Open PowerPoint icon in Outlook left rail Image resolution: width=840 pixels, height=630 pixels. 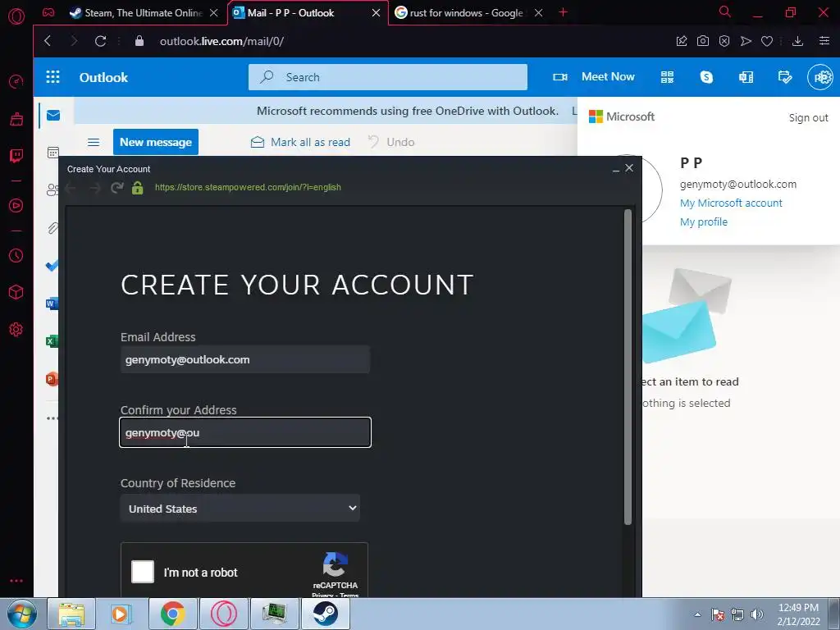(x=52, y=379)
